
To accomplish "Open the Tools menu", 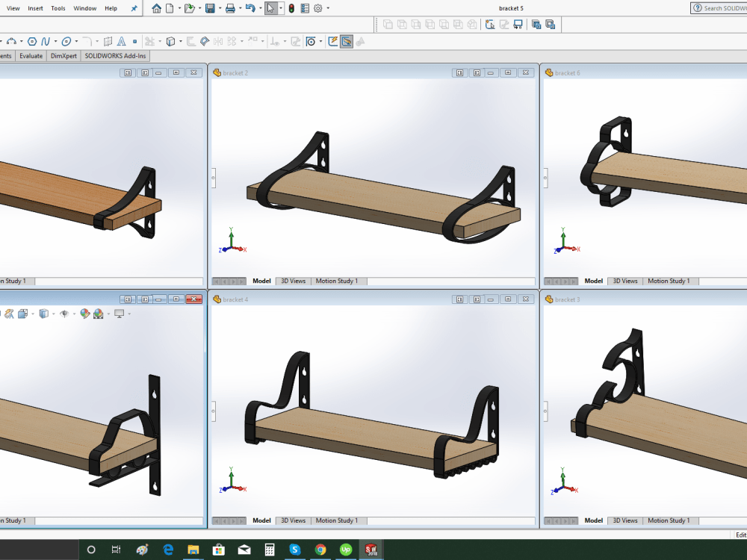I will click(58, 8).
